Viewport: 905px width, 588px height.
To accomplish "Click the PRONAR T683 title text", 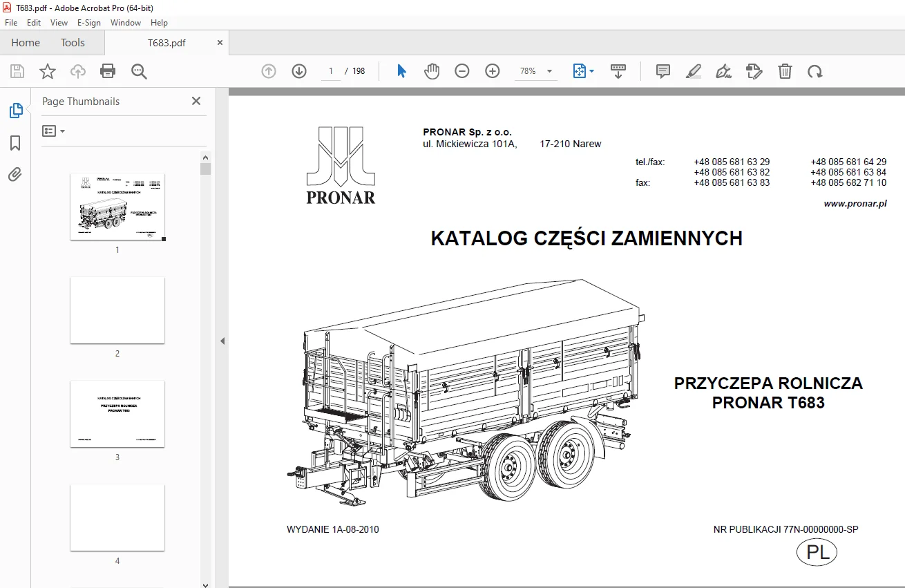I will pos(768,402).
